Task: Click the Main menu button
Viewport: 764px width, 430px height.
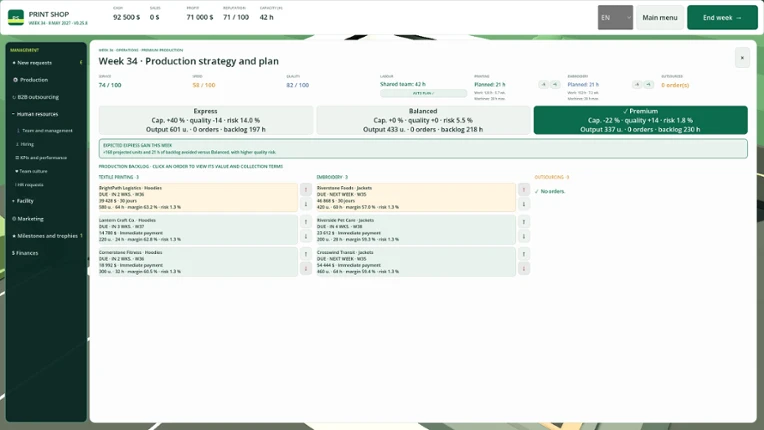Action: (660, 18)
